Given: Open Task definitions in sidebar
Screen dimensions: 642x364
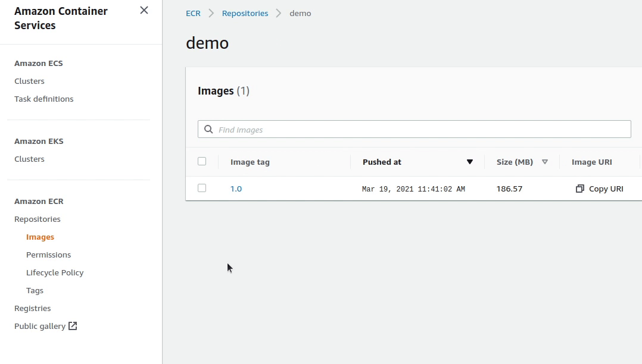Looking at the screenshot, I should tap(44, 99).
